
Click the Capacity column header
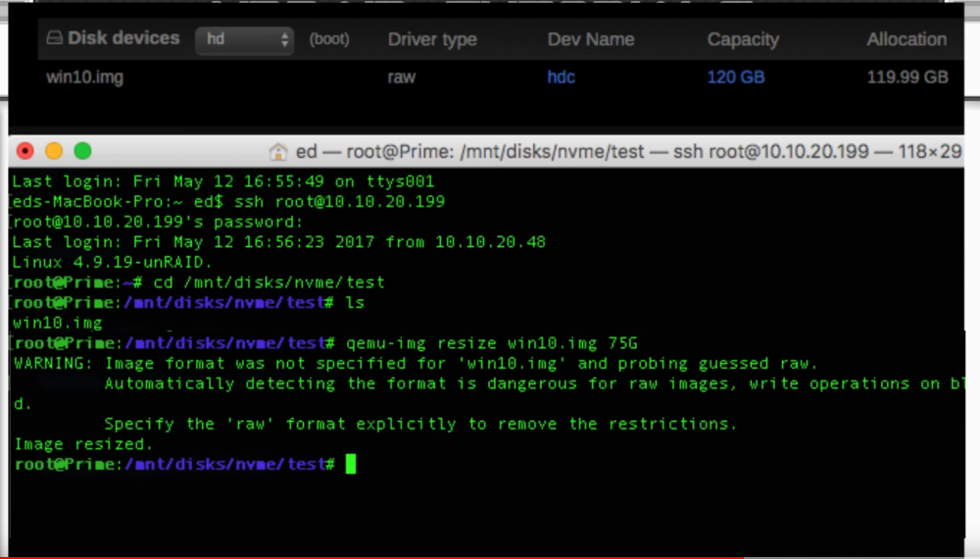click(x=743, y=39)
